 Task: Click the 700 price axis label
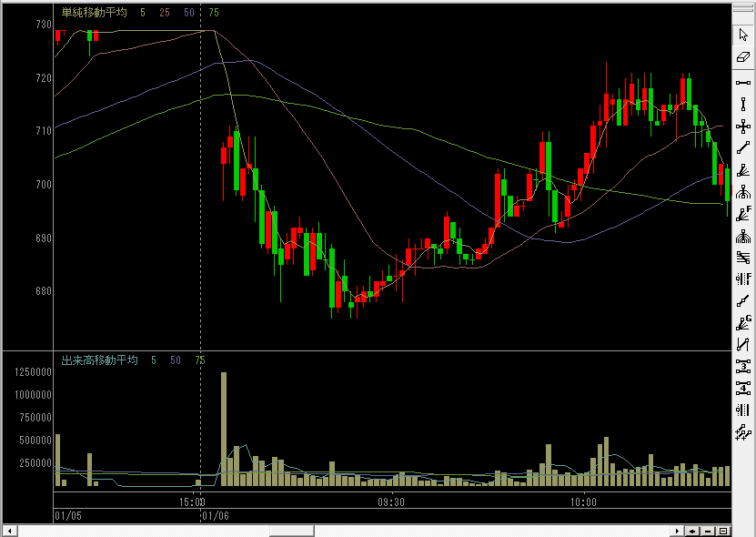[44, 184]
